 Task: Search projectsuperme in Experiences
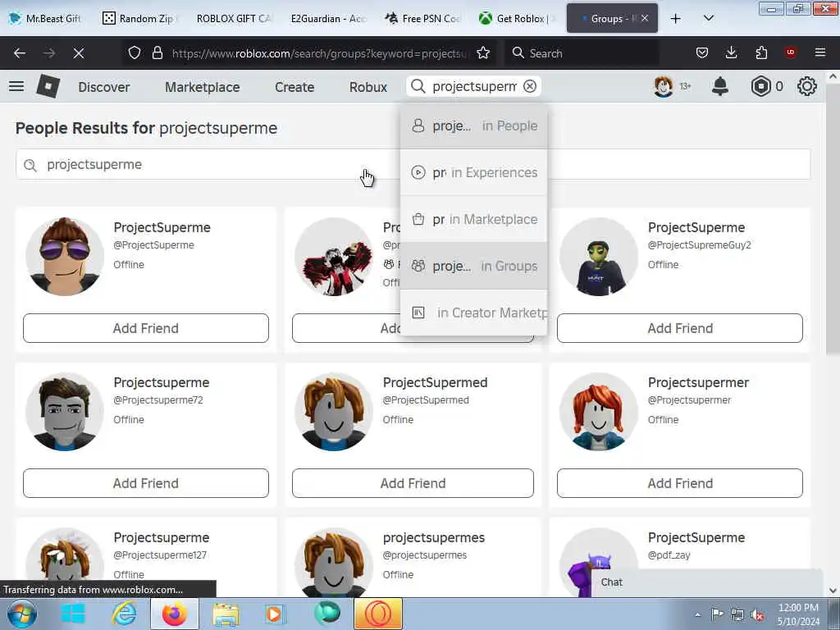473,172
